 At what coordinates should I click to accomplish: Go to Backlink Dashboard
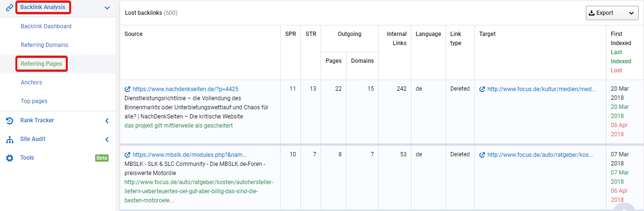point(46,26)
